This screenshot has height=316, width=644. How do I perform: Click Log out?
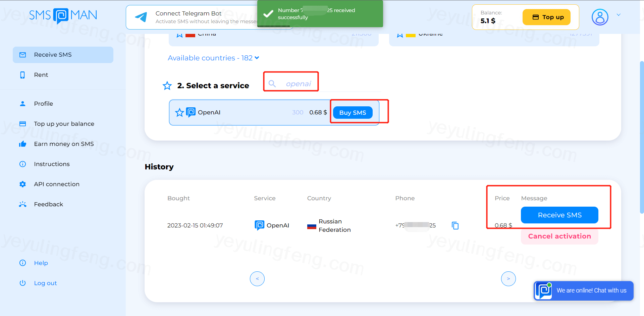pos(45,283)
